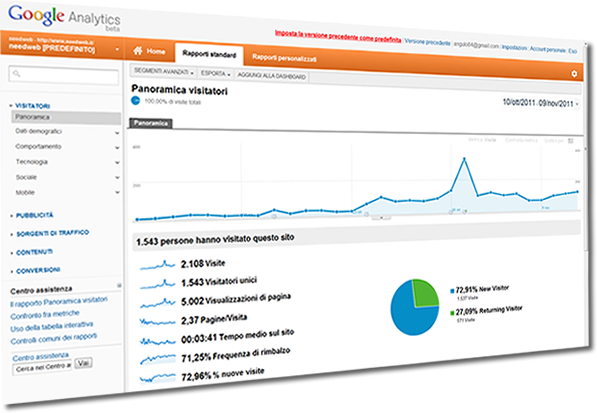
Task: Click the Tempo medio sul sito sparkline
Action: click(157, 341)
